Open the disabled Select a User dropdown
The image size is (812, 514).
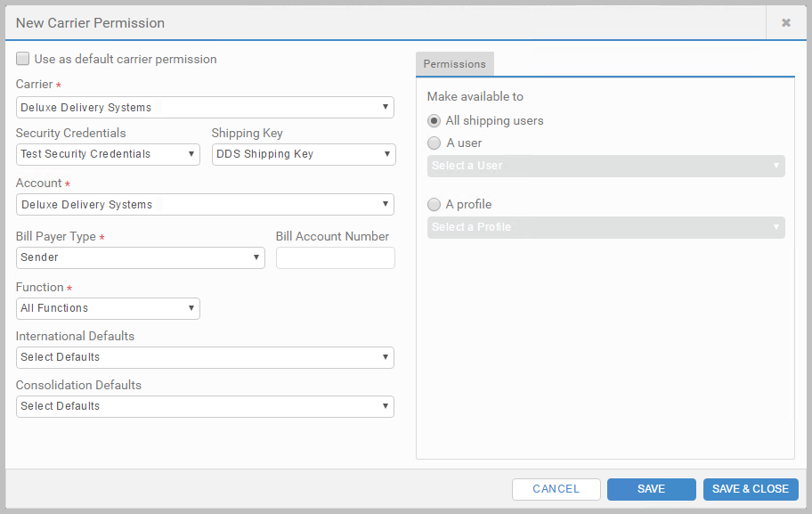pos(606,166)
